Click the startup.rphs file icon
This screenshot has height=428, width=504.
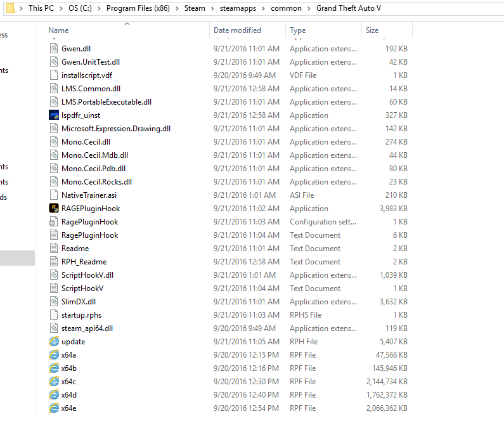point(54,315)
